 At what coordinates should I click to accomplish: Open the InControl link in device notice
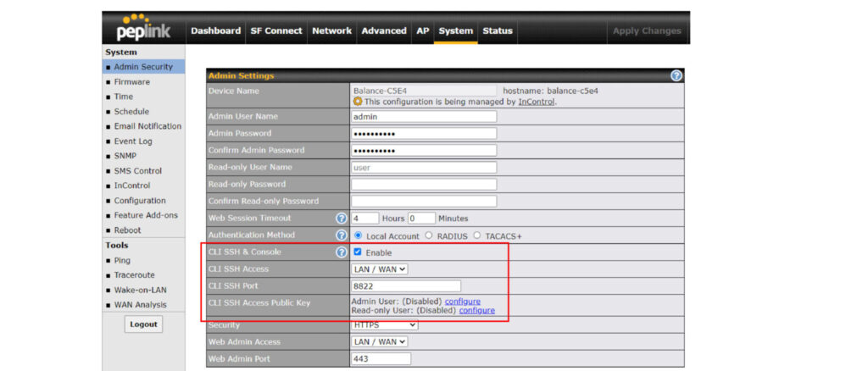click(537, 102)
